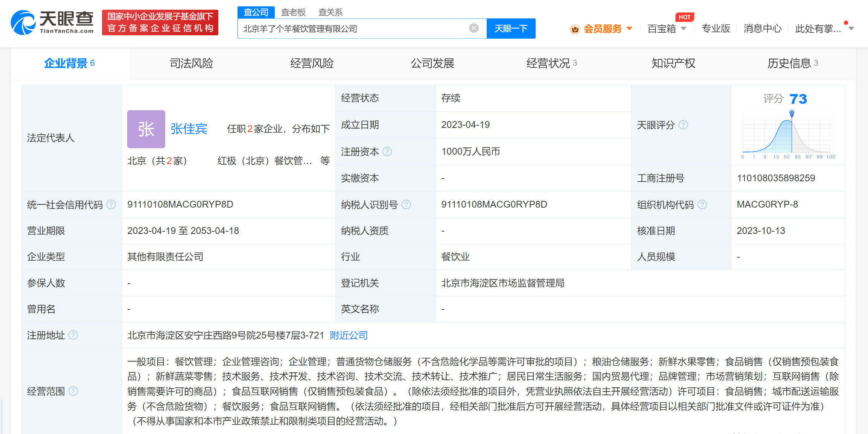
Task: Click the 天眼一下 search button
Action: [511, 29]
